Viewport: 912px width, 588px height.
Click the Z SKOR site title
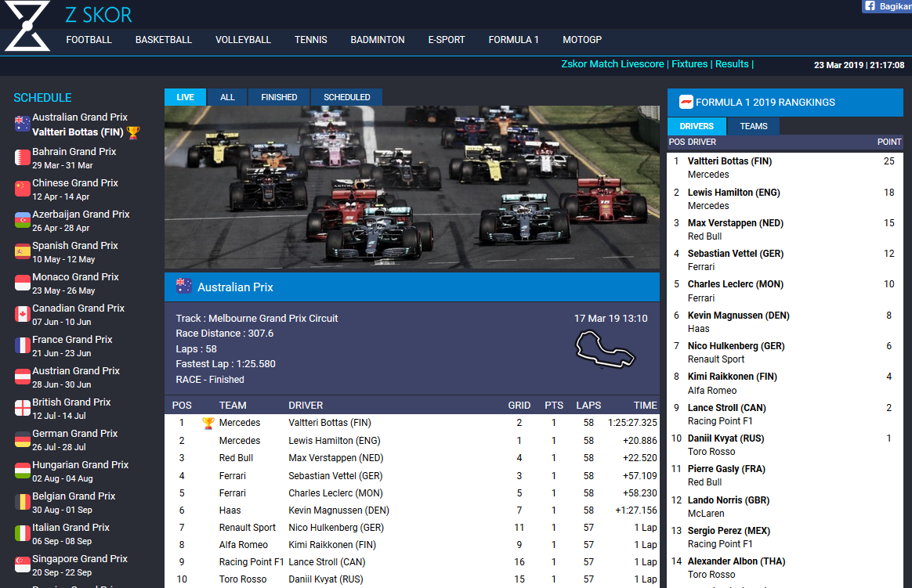(x=99, y=15)
